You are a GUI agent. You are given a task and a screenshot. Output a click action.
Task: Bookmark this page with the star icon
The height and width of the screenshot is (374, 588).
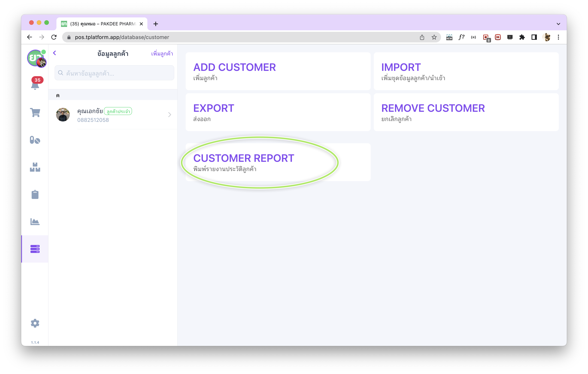click(x=434, y=37)
